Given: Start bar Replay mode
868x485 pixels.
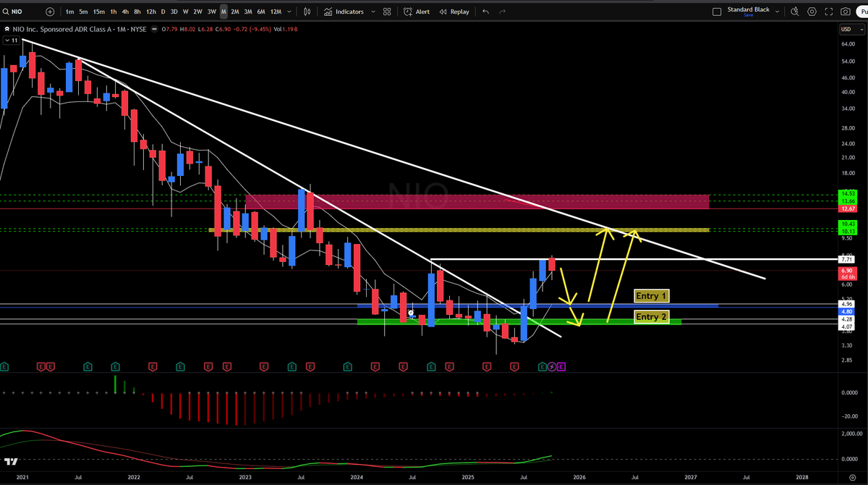Looking at the screenshot, I should pos(454,12).
